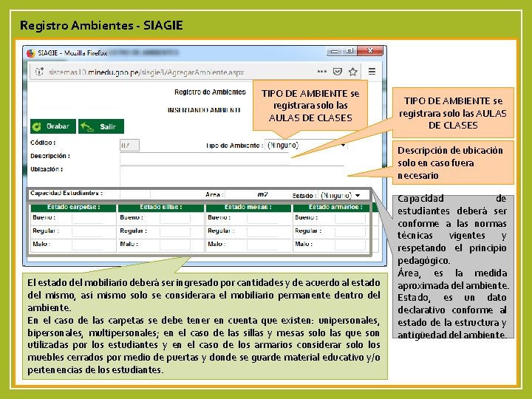Screen dimensions: 532x399
Task: Click the Área m2 input field
Action: [x=241, y=194]
